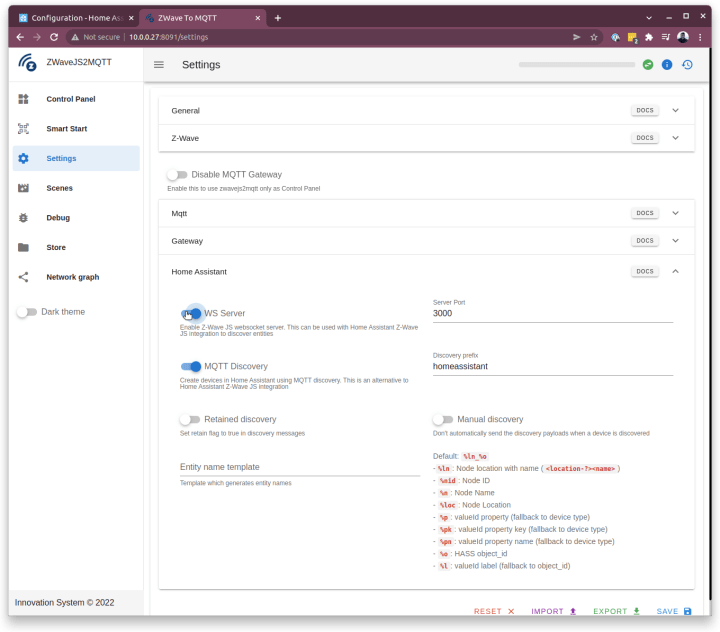Viewport: 720px width, 632px height.
Task: Open the Smart Start page
Action: tap(76, 129)
